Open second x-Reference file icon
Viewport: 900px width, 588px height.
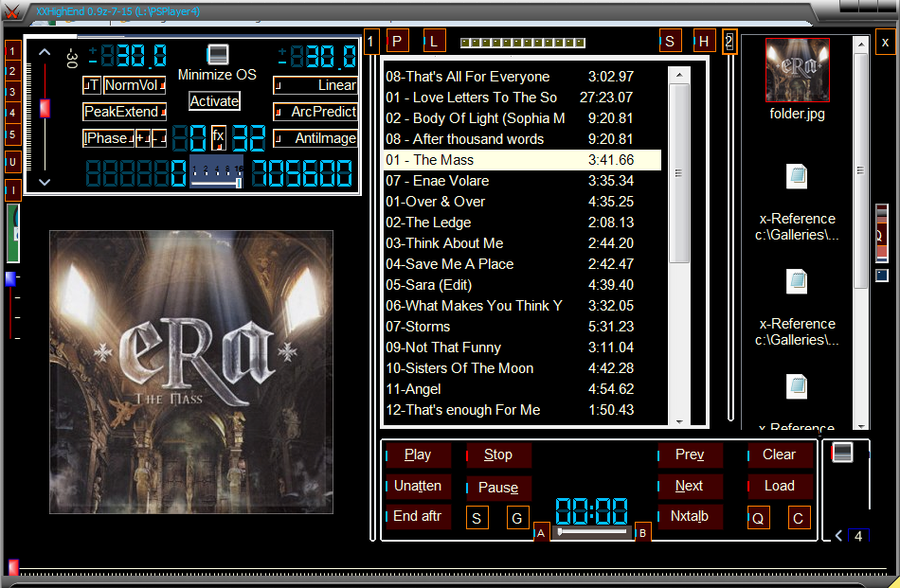797,281
